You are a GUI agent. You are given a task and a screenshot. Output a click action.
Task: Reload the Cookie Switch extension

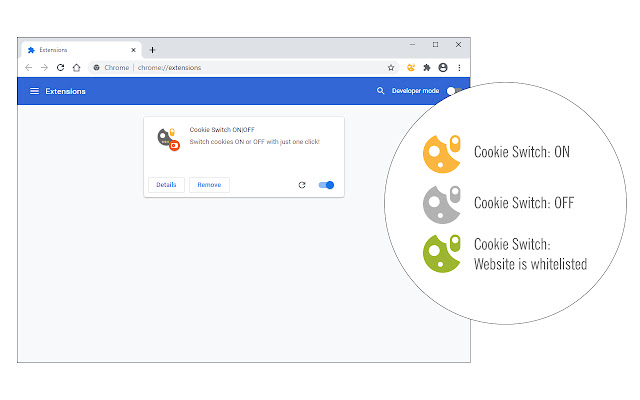click(x=302, y=185)
